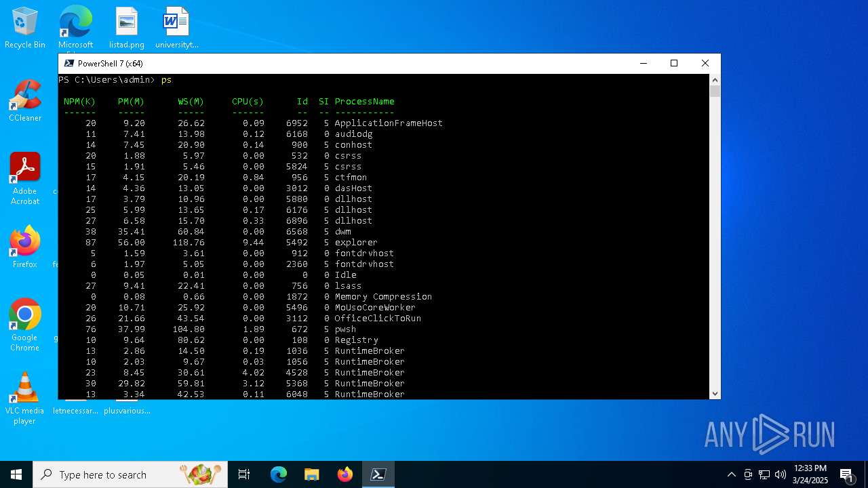Click the process Id 5492
The width and height of the screenshot is (868, 488).
click(x=297, y=243)
